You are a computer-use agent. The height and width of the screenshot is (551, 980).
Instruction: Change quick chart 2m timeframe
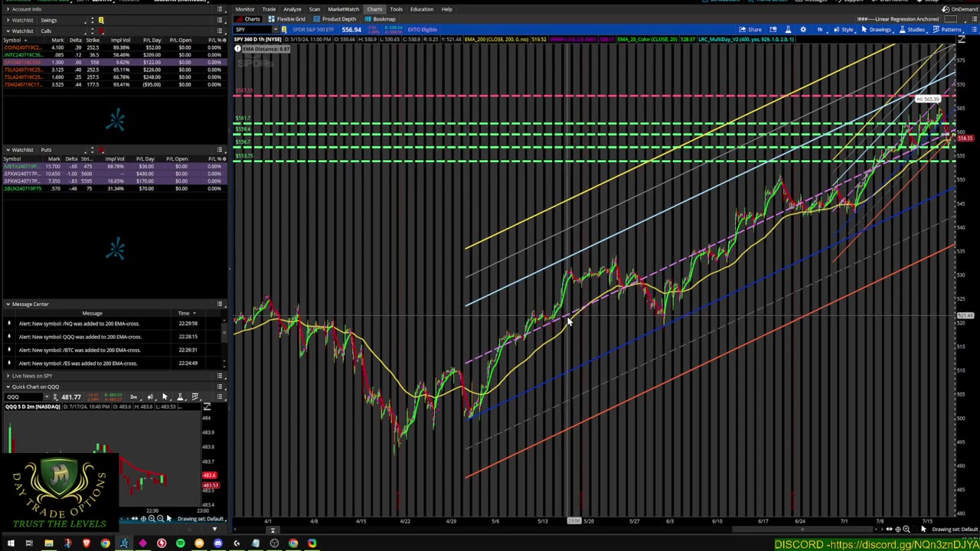133,396
